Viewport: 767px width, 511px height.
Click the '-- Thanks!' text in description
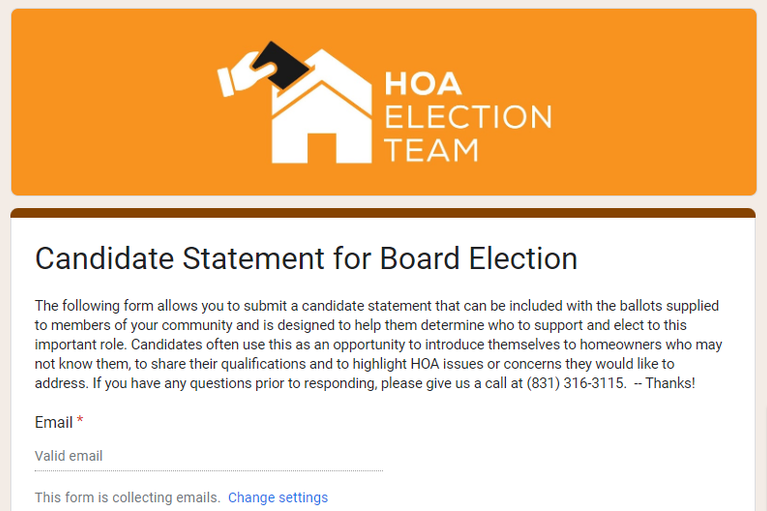(x=664, y=383)
